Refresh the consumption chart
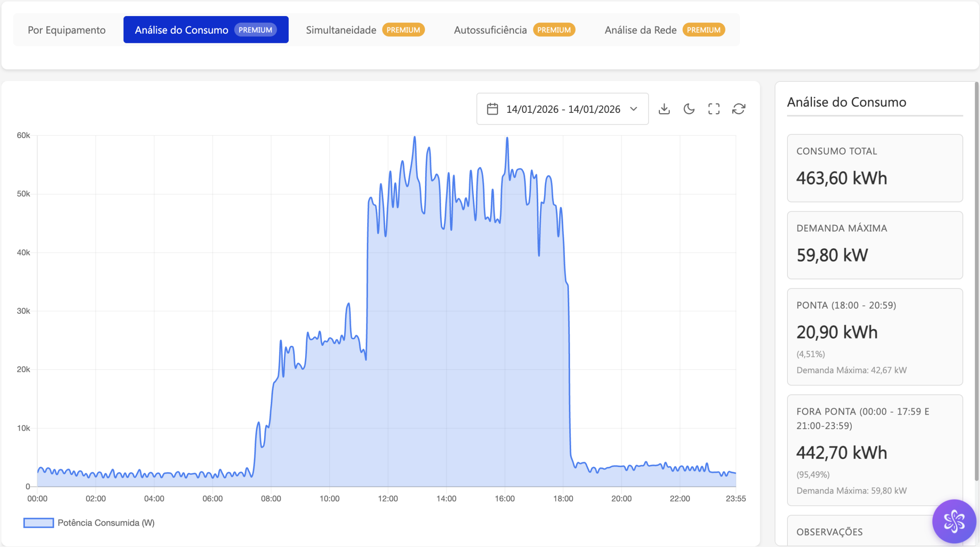Image resolution: width=980 pixels, height=547 pixels. [739, 109]
